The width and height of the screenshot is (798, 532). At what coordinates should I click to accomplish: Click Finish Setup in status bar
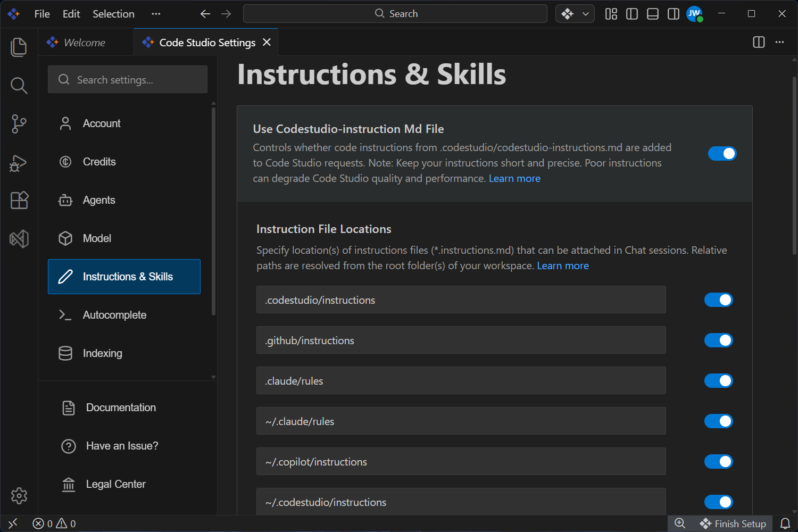coord(733,523)
